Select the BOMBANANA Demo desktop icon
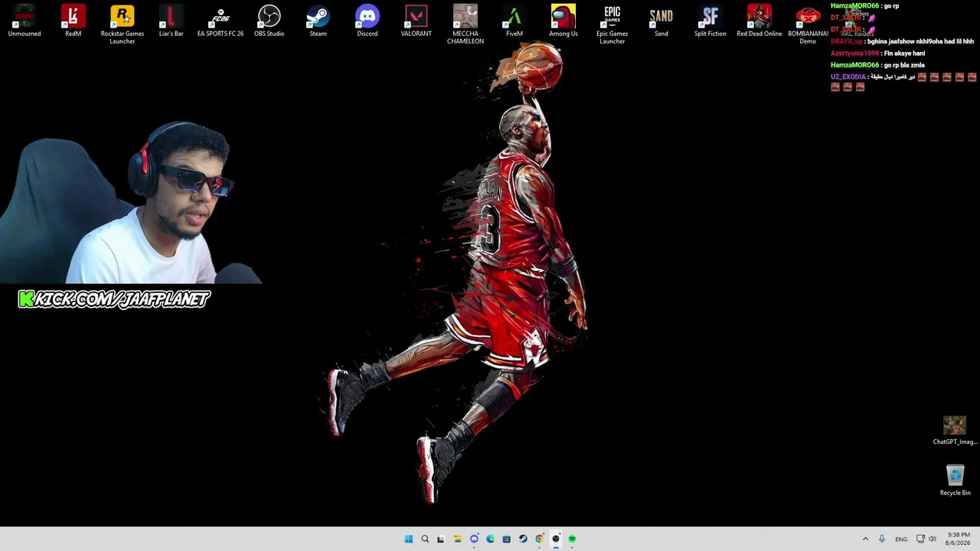The height and width of the screenshot is (551, 980). click(808, 24)
